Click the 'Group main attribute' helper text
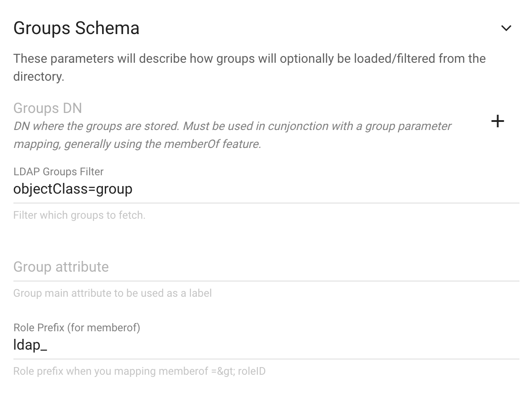 click(112, 293)
